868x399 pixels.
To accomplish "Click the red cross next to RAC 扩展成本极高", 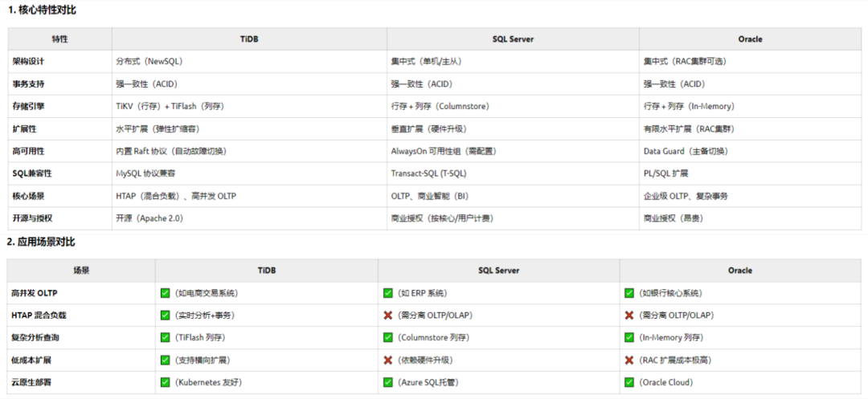I will pos(628,360).
